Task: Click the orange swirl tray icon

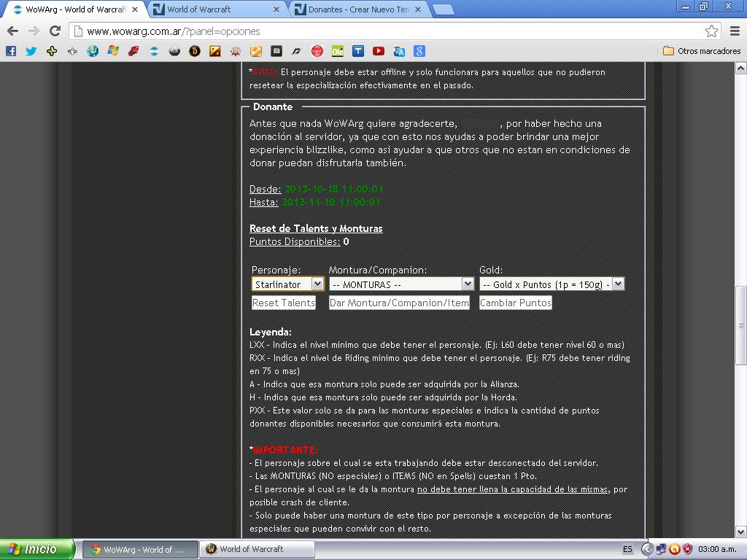Action: (x=674, y=549)
